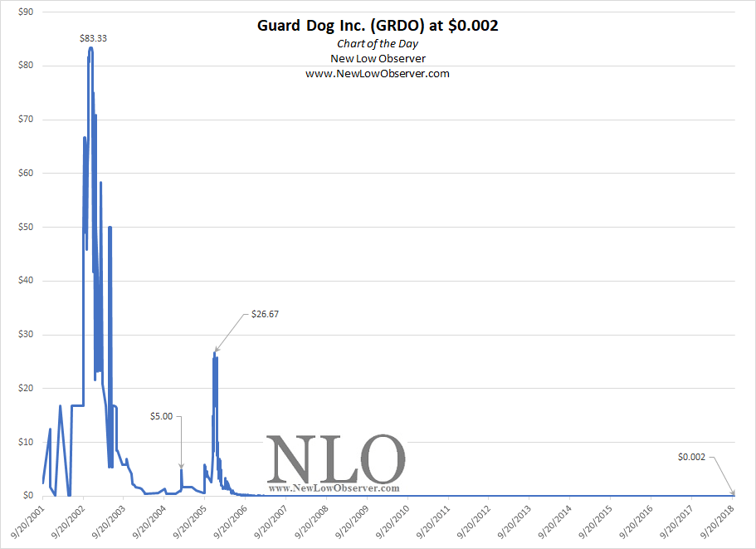
Task: Click the small price spike marked $5.00
Action: coord(181,469)
